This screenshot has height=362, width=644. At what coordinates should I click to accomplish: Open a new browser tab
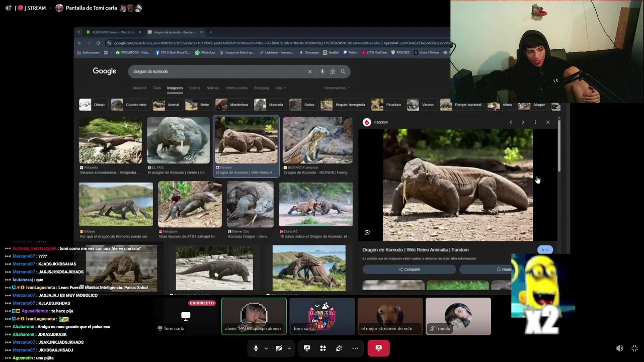point(211,32)
